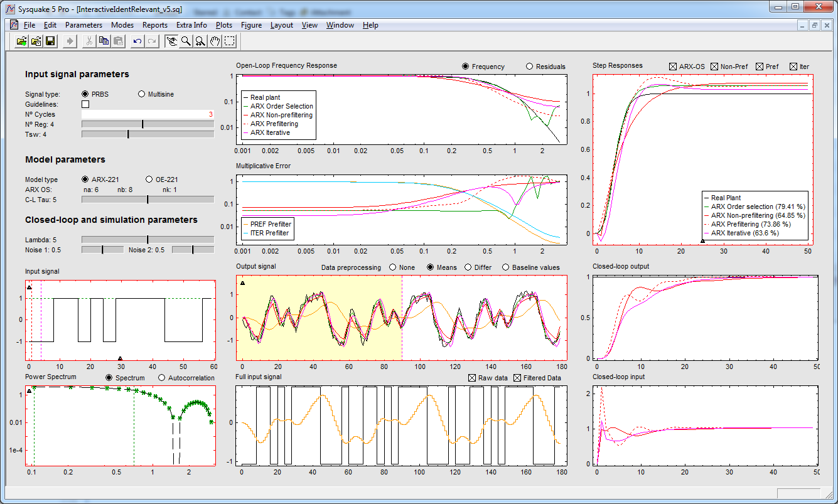
Task: Click the Open file toolbar icon
Action: 22,41
